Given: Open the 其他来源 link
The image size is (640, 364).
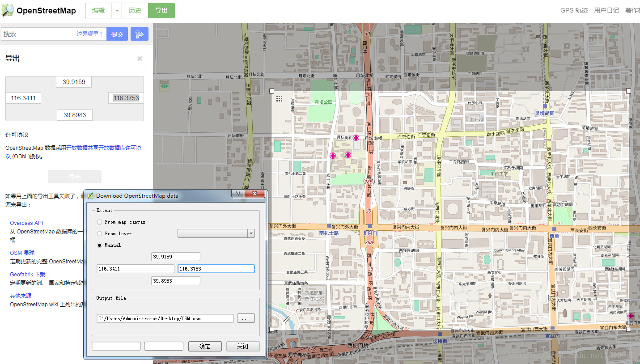Looking at the screenshot, I should pos(21,296).
